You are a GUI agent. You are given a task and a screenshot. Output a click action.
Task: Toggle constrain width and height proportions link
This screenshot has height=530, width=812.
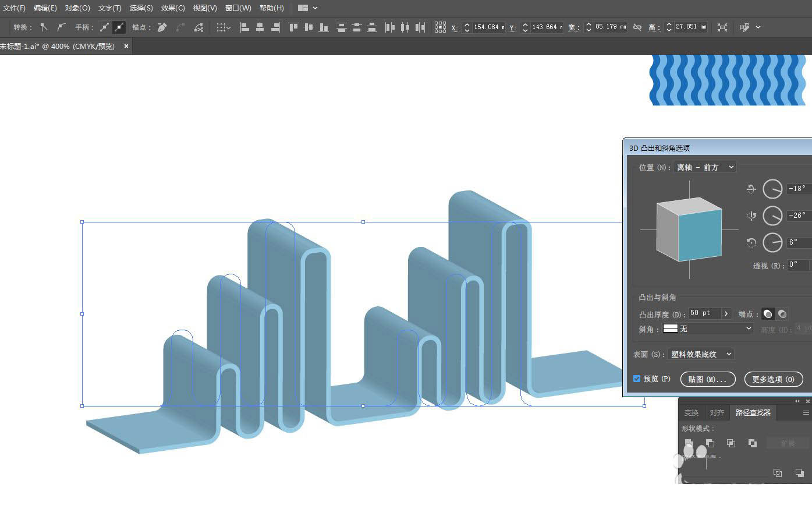(637, 27)
